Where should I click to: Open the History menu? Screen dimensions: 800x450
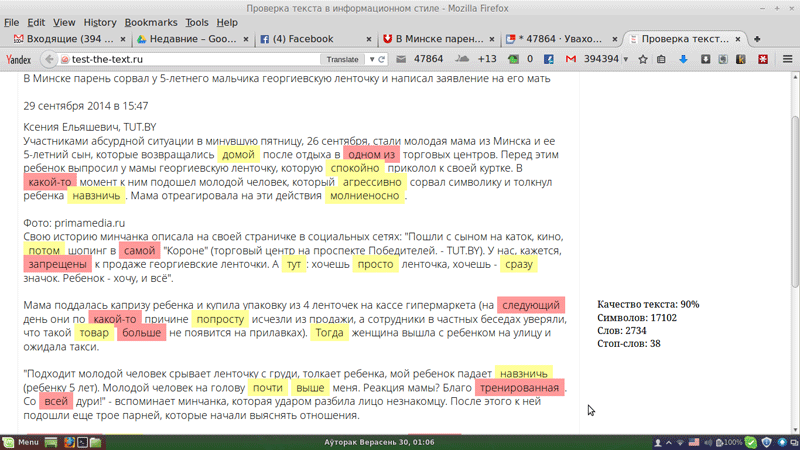[99, 22]
